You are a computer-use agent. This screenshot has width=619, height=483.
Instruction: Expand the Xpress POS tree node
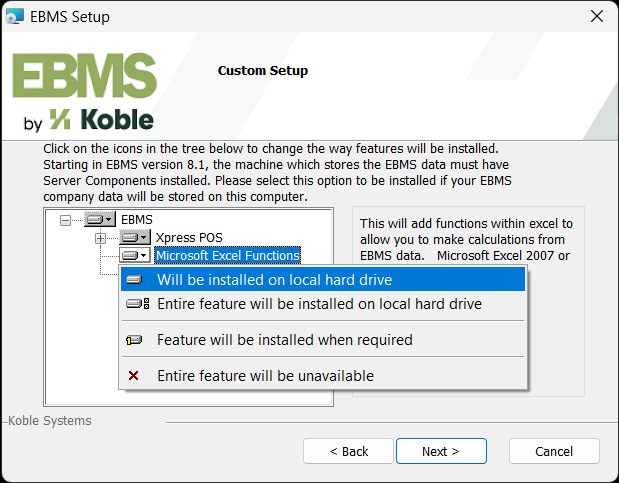point(100,238)
